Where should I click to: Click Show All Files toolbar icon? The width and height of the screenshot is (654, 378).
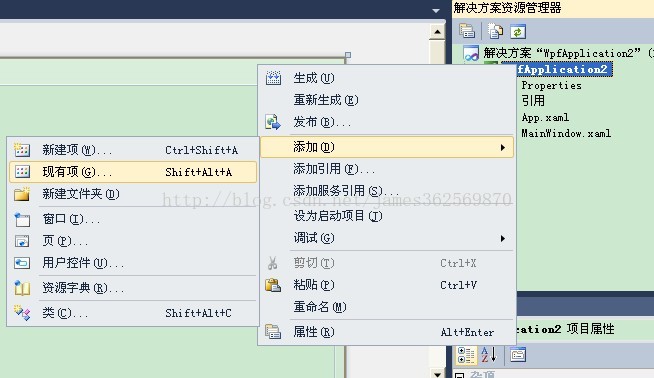tap(496, 31)
